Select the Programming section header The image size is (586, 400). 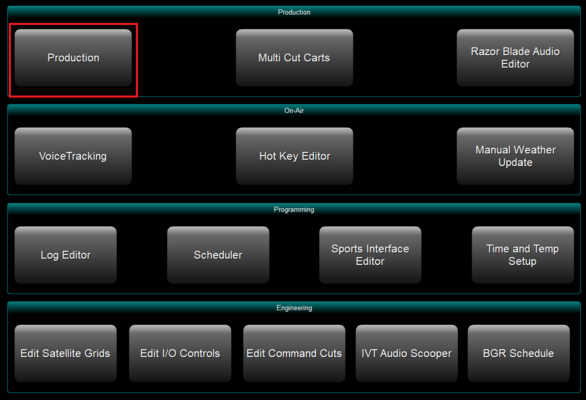pos(294,209)
